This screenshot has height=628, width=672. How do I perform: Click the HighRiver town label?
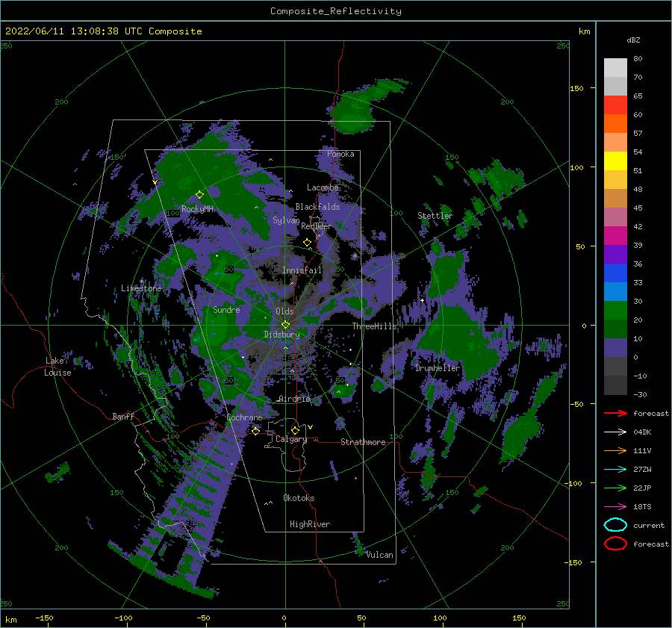point(310,524)
